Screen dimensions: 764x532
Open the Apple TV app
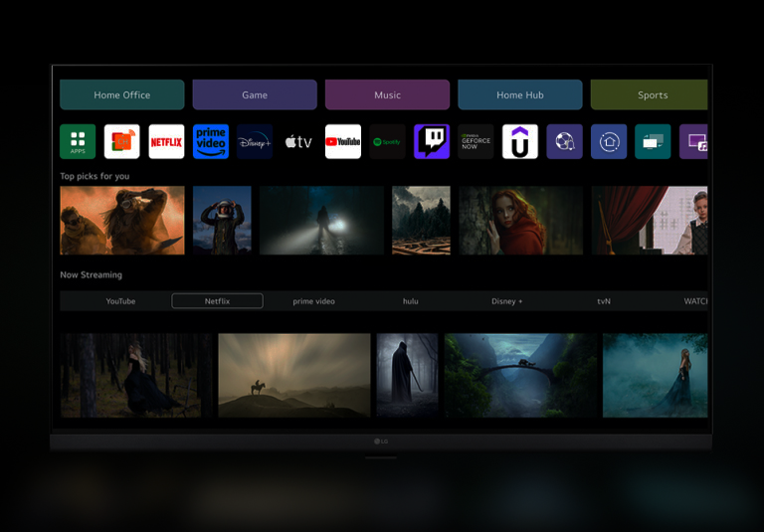point(298,142)
